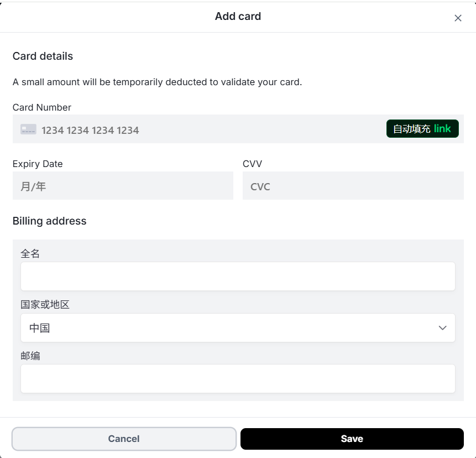Click the X to dismiss the dialog
Screen dimensions: 476x458
tap(458, 18)
